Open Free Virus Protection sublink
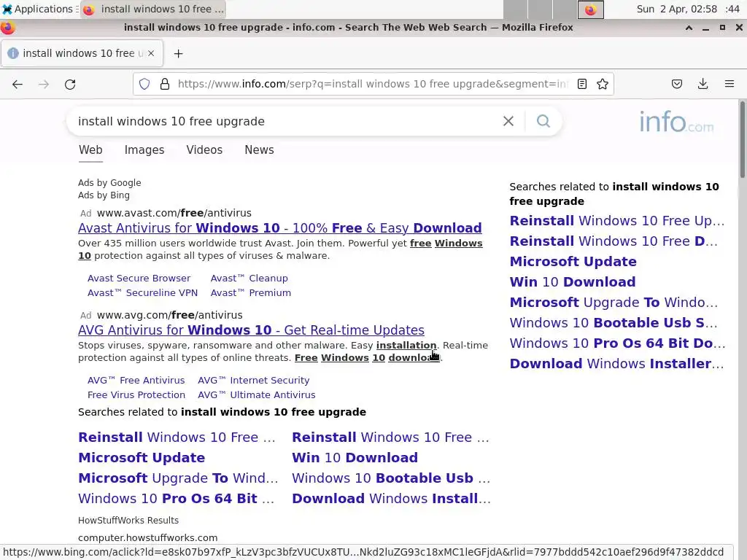The height and width of the screenshot is (560, 747). (x=136, y=395)
